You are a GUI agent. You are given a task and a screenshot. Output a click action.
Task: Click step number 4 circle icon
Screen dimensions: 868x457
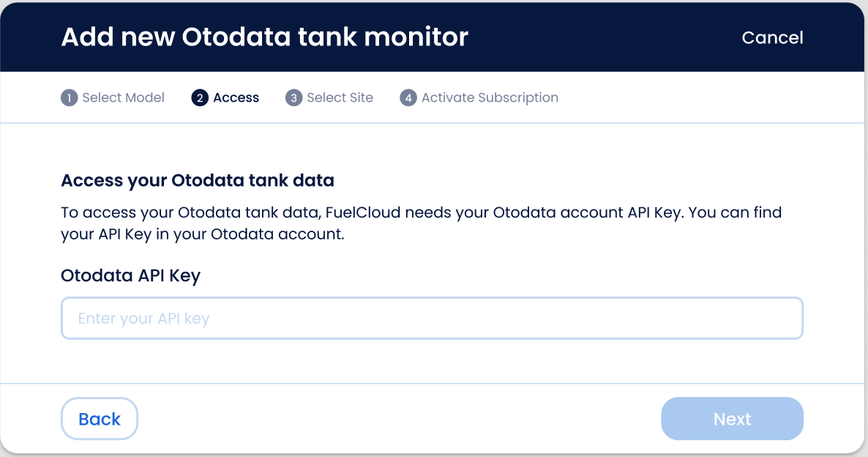pyautogui.click(x=408, y=98)
